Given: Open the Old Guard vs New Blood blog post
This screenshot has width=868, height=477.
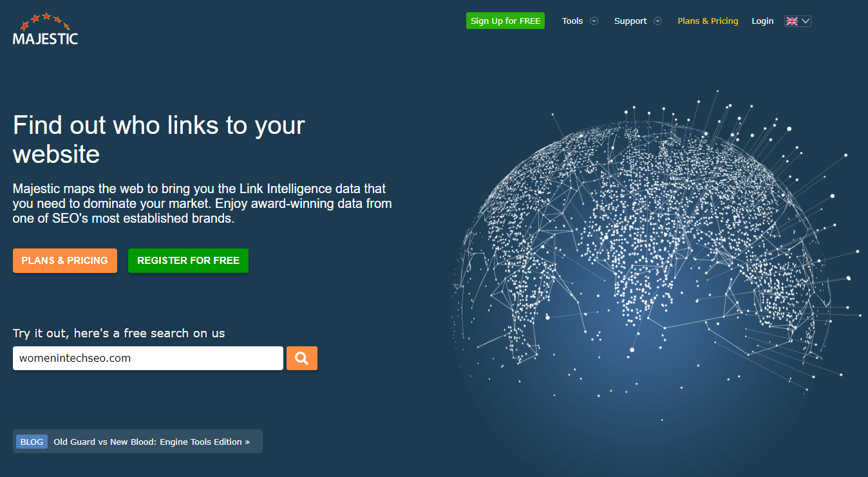Looking at the screenshot, I should coord(151,442).
